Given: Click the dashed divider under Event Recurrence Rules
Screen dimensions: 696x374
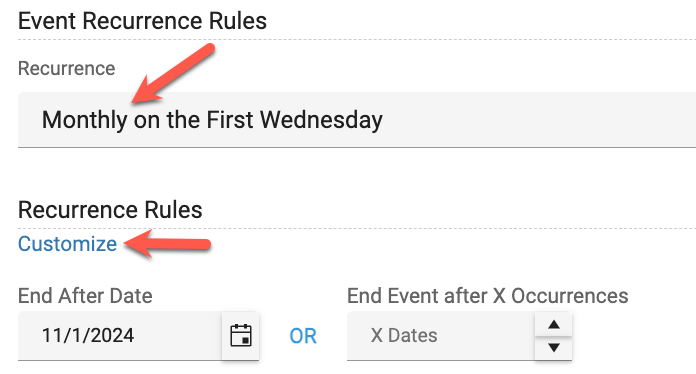Looking at the screenshot, I should (357, 39).
